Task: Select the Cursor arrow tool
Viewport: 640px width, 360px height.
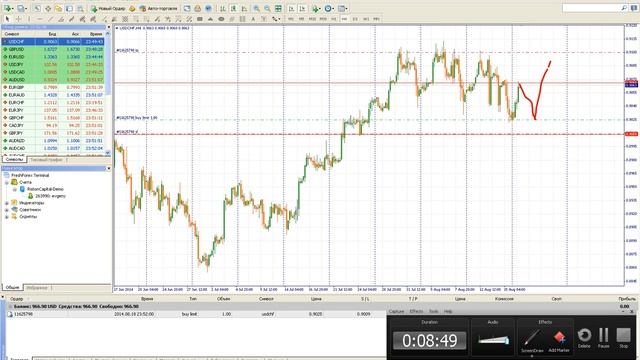Action: click(7, 19)
